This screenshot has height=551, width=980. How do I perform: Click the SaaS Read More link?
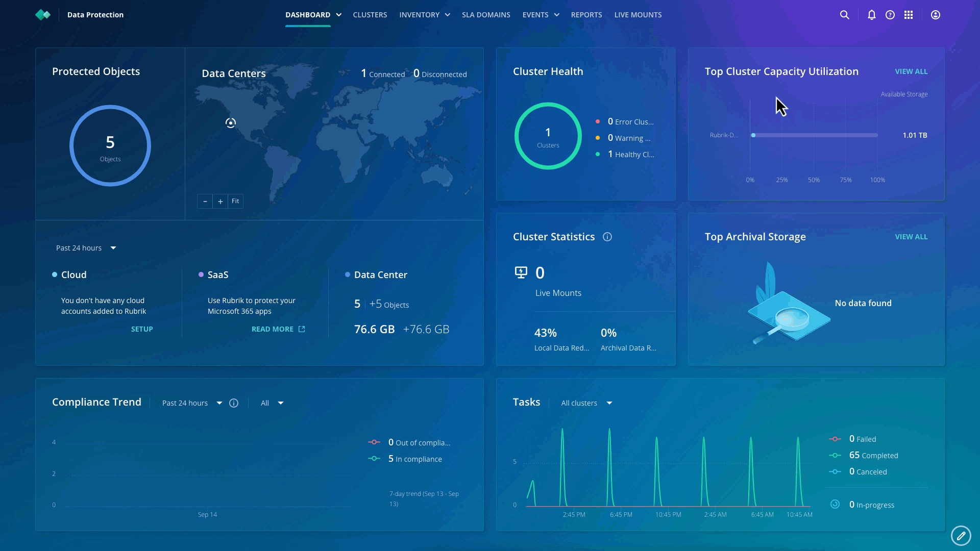coord(278,329)
